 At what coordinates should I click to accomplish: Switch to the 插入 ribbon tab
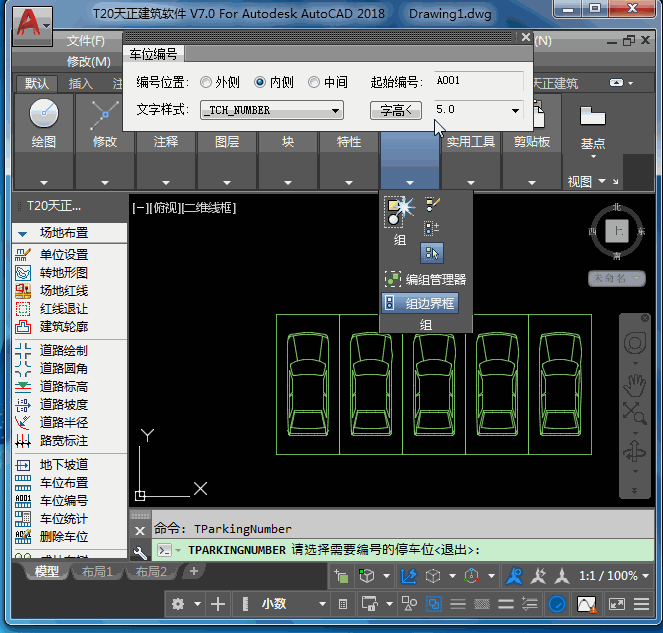[81, 83]
